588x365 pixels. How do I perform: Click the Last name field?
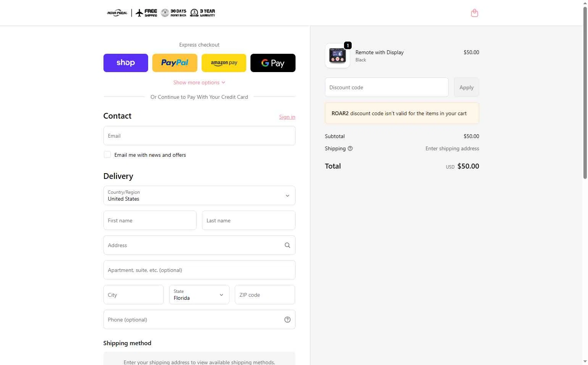pos(249,220)
